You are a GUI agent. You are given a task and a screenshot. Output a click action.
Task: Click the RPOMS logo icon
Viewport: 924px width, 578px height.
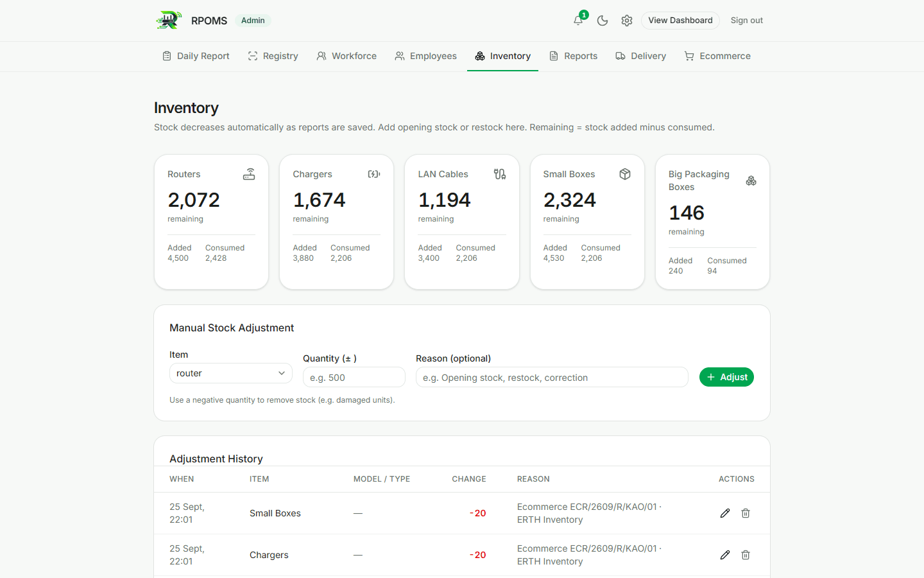click(169, 21)
